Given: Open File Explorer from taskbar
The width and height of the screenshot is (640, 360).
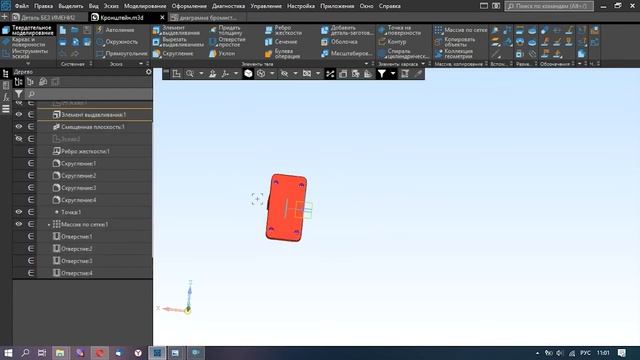Looking at the screenshot, I should (60, 353).
